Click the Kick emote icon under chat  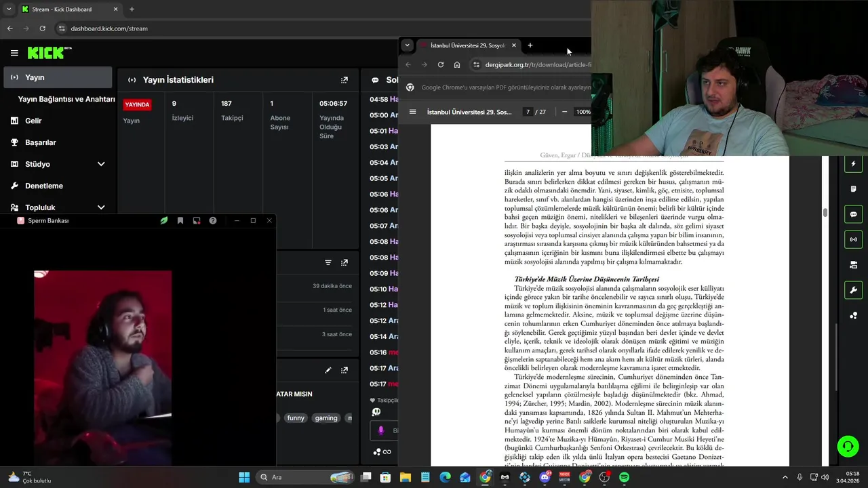tap(376, 411)
